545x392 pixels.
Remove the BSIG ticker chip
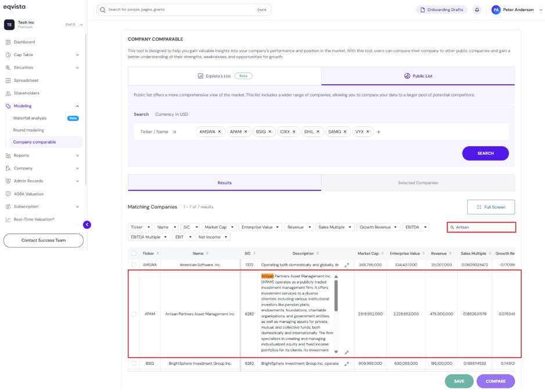click(270, 132)
